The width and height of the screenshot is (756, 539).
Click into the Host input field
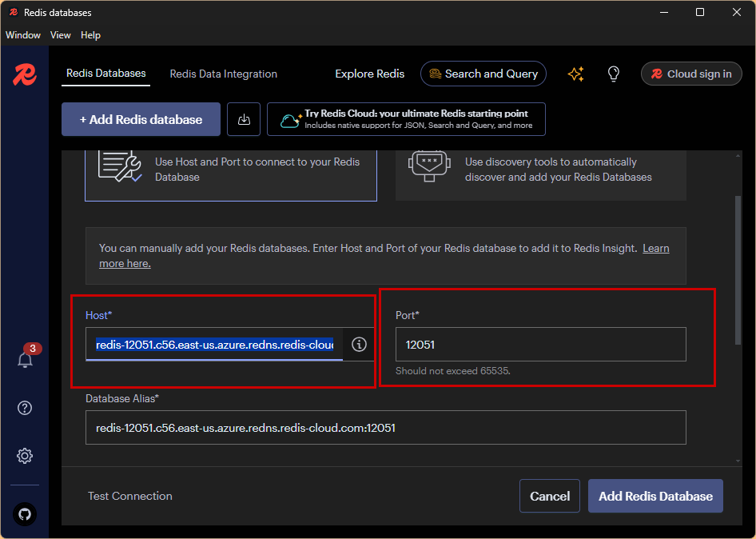coord(214,345)
